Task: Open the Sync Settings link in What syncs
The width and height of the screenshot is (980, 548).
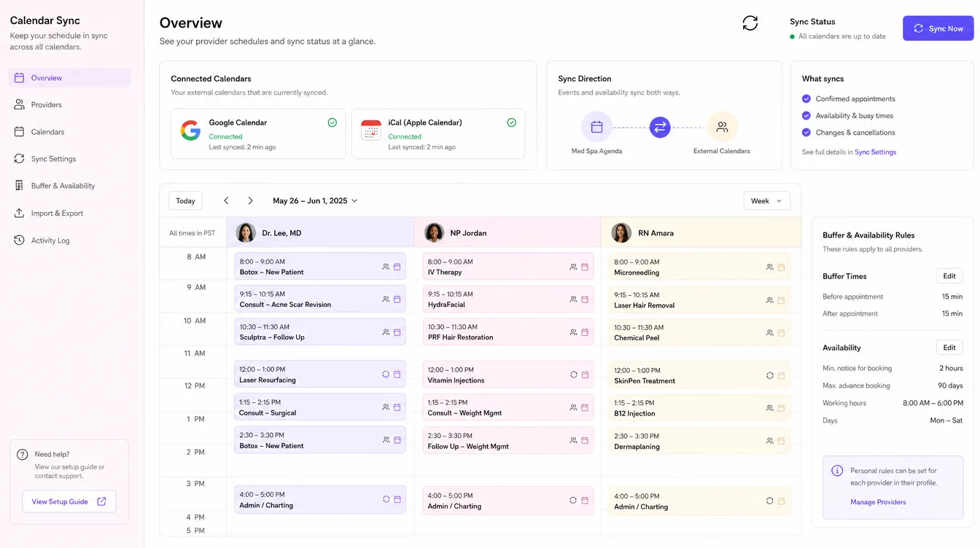Action: tap(875, 152)
